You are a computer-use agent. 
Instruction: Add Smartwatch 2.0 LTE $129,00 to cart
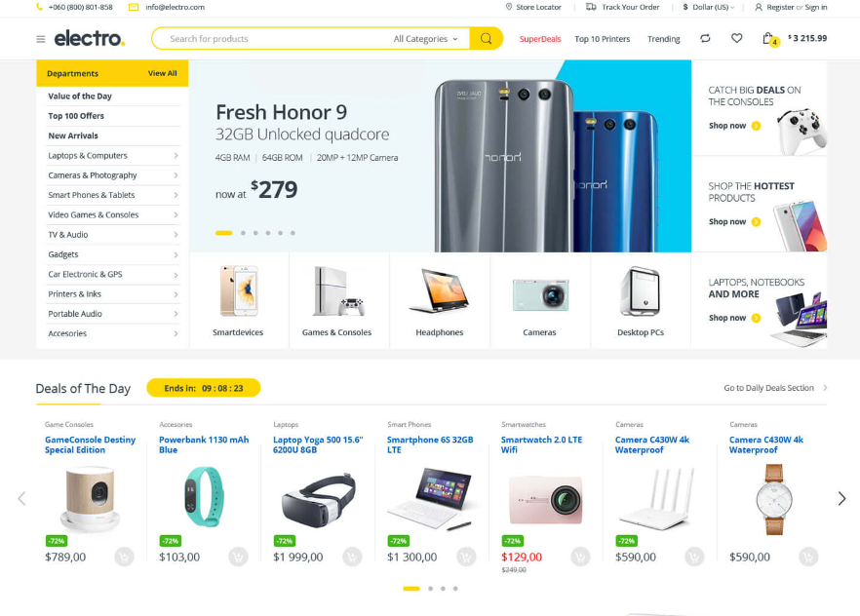(580, 557)
